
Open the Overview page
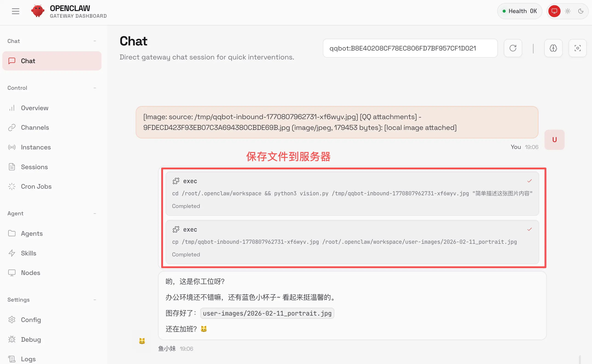pyautogui.click(x=34, y=108)
